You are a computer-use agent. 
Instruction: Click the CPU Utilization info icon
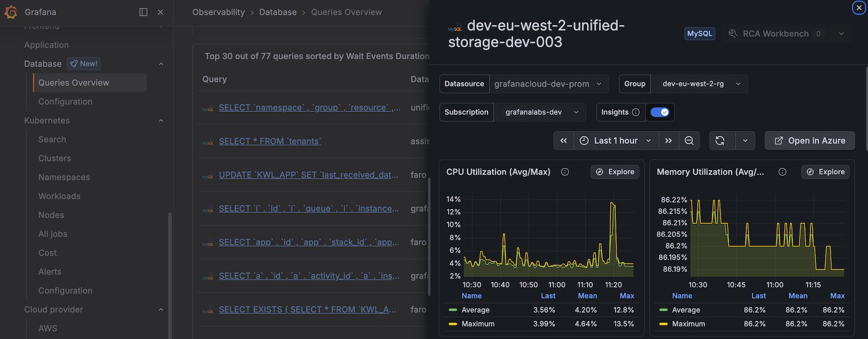pyautogui.click(x=565, y=172)
